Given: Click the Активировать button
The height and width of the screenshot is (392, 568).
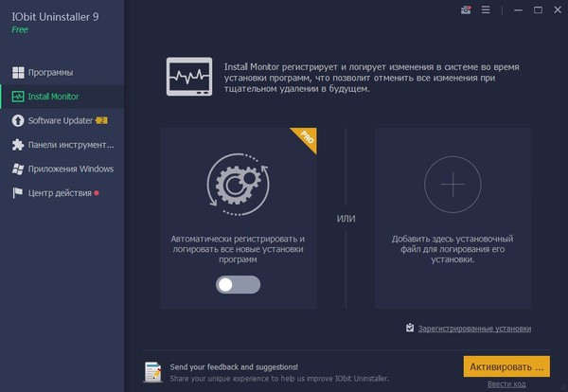Looking at the screenshot, I should coord(506,366).
